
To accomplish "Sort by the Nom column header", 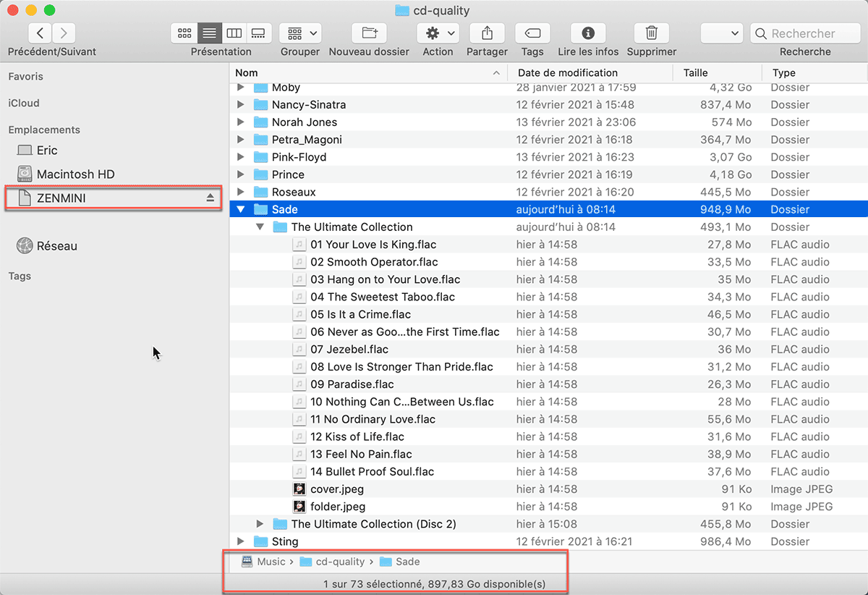I will pyautogui.click(x=368, y=72).
